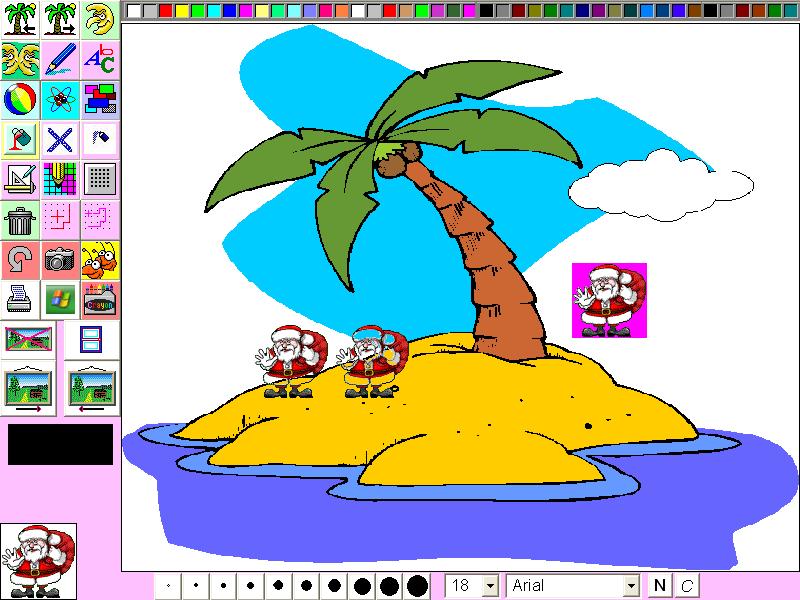The image size is (800, 600).
Task: Select the largest brush size dot
Action: pos(417,586)
